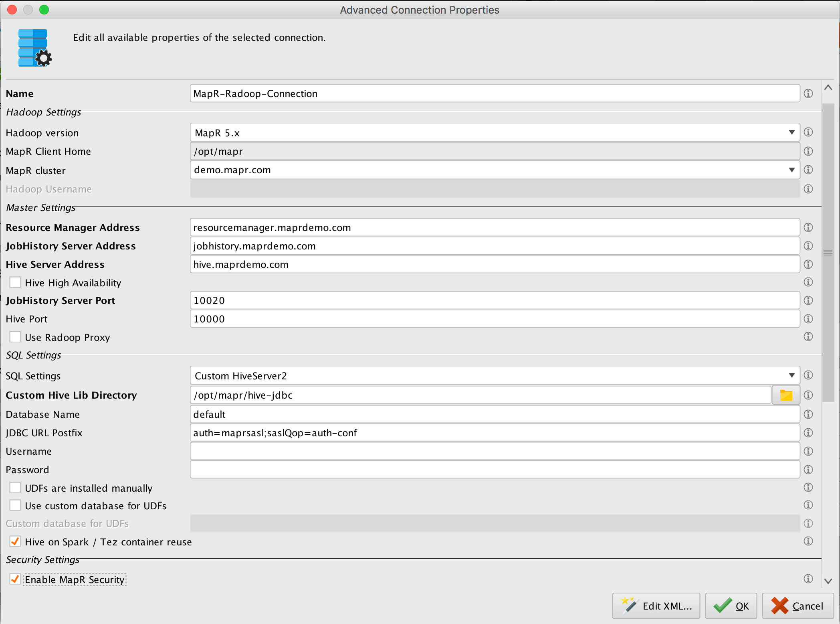Focus the JobHistory Server Address field
This screenshot has height=624, width=840.
coord(495,246)
